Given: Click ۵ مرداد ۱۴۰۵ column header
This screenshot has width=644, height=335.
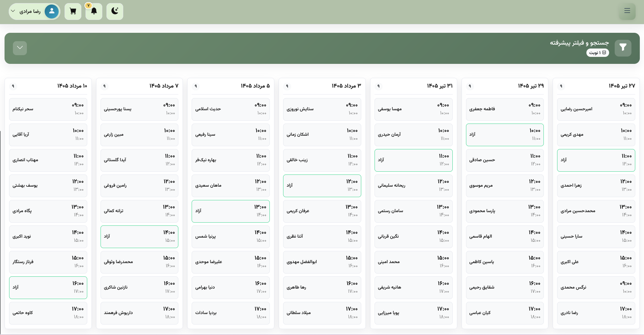Looking at the screenshot, I should point(255,86).
